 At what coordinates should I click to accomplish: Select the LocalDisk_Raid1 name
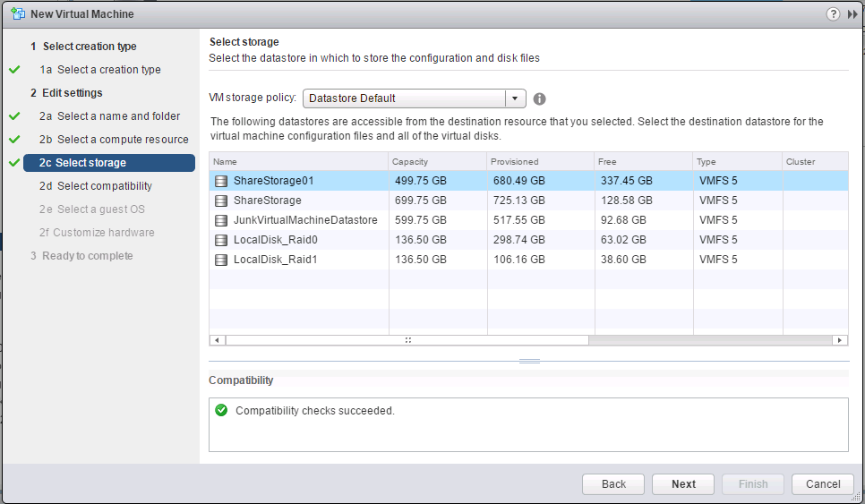[x=275, y=260]
